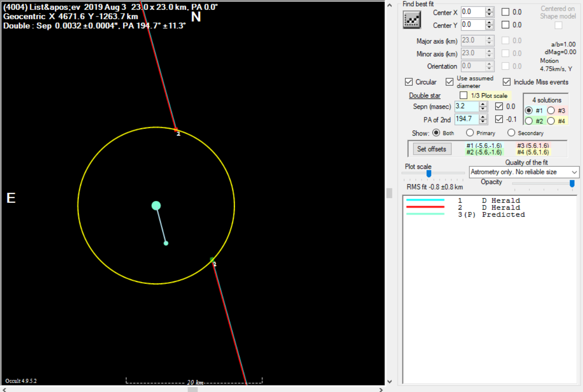Click the large primary star dot in plot
This screenshot has height=392, width=583.
point(156,206)
